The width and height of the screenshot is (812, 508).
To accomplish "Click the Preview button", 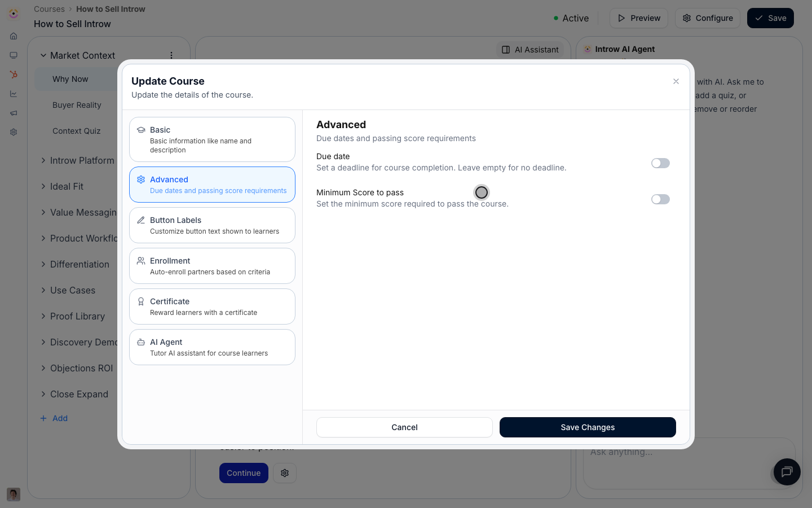I will [x=639, y=18].
